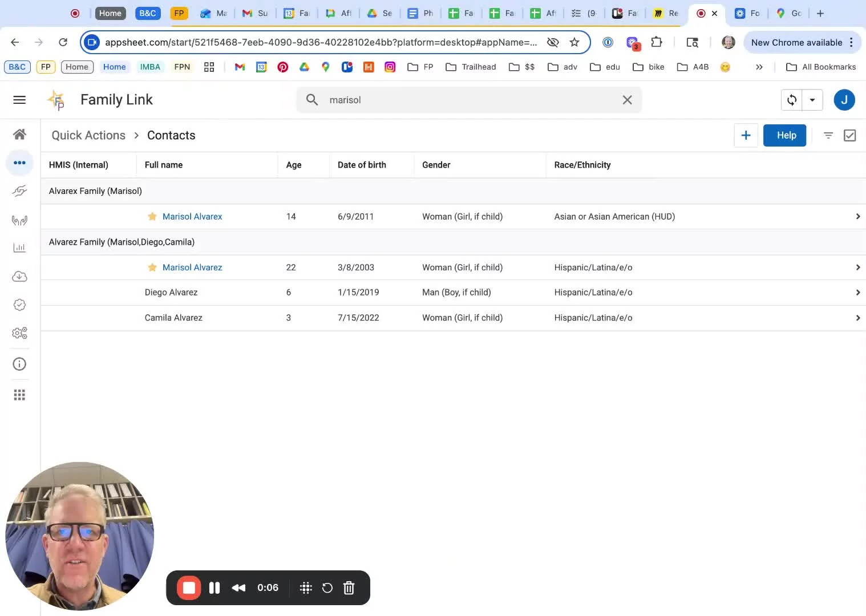Clear the marisol search text
The height and width of the screenshot is (616, 866).
coord(627,100)
